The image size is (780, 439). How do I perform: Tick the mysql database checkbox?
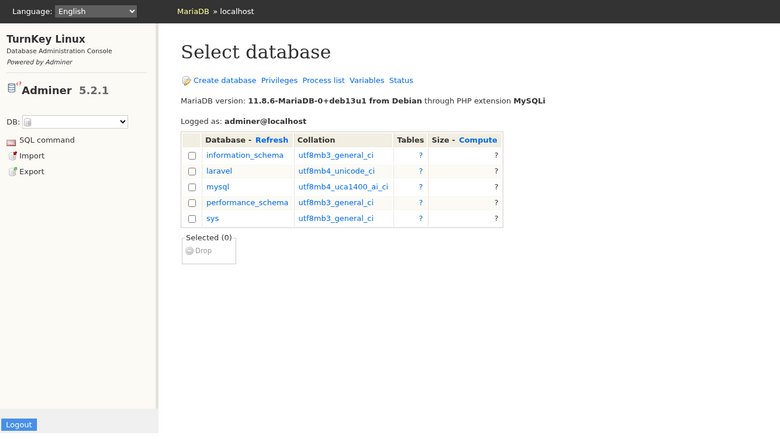coord(192,187)
